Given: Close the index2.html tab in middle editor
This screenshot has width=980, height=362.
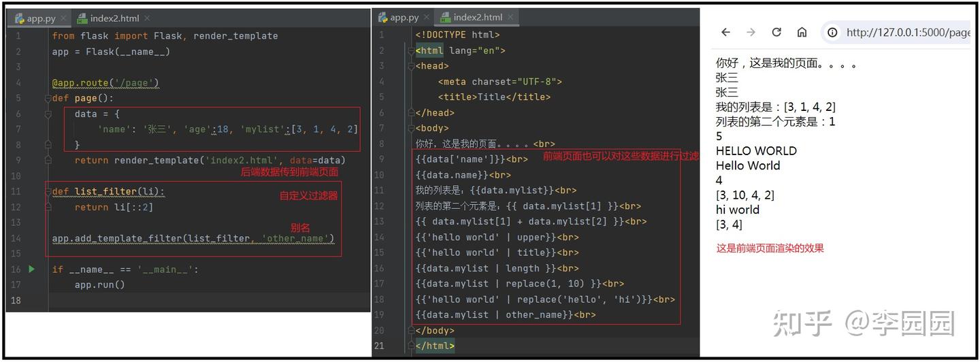Looking at the screenshot, I should [510, 17].
